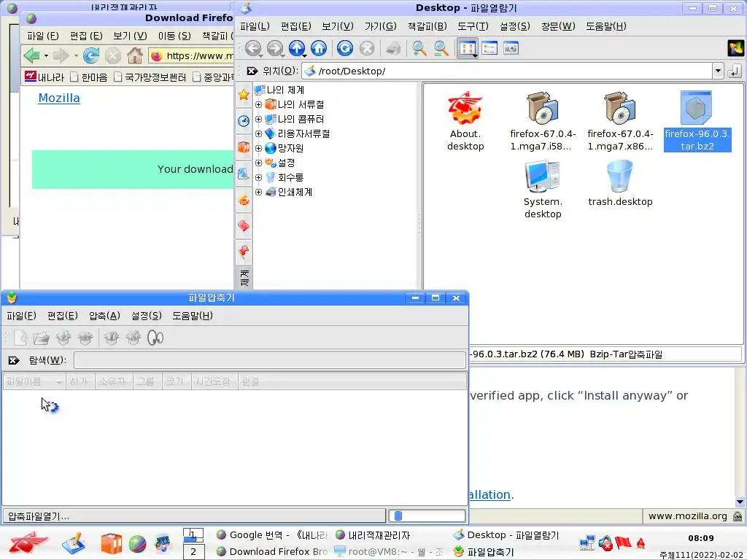This screenshot has height=560, width=747.
Task: Open About.desktop file icon
Action: click(465, 121)
